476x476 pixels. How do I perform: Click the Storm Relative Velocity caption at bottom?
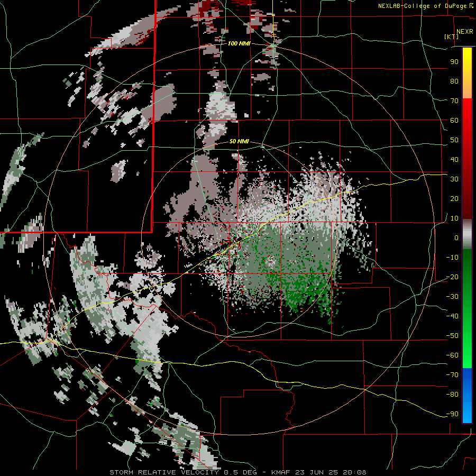pos(237,472)
